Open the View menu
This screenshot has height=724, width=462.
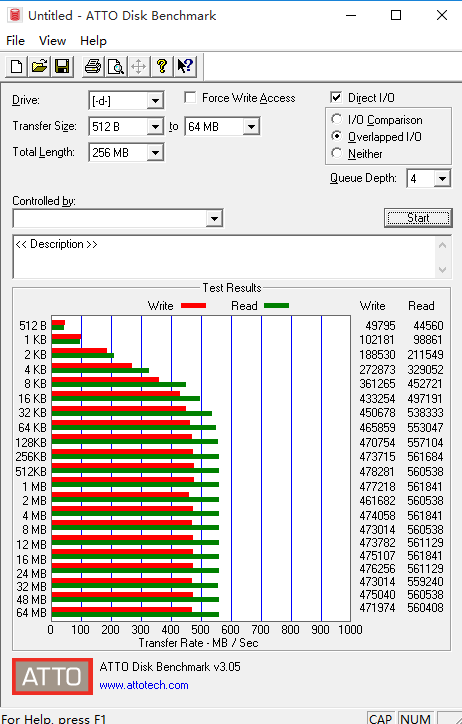pos(52,41)
